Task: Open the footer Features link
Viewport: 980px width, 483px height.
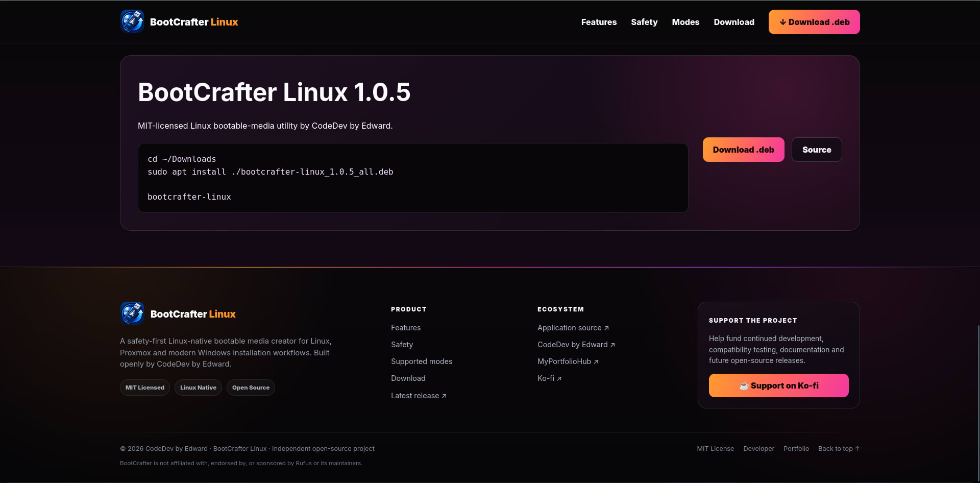Action: tap(406, 328)
